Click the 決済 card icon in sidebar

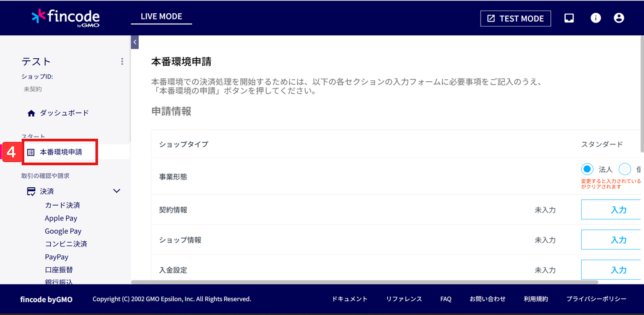click(x=31, y=191)
